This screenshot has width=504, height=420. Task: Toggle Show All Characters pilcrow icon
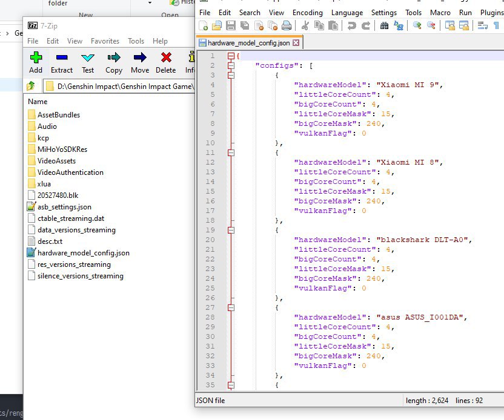(496, 25)
